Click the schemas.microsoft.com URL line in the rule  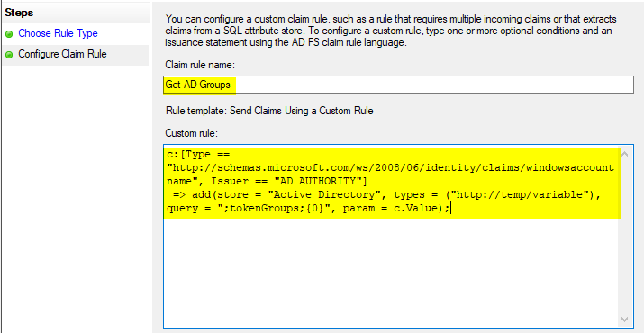pos(390,167)
